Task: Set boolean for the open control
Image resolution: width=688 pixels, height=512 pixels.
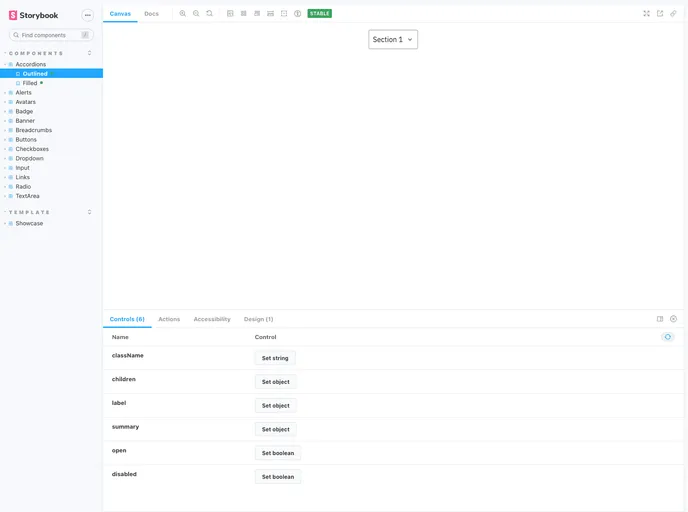Action: click(x=277, y=453)
